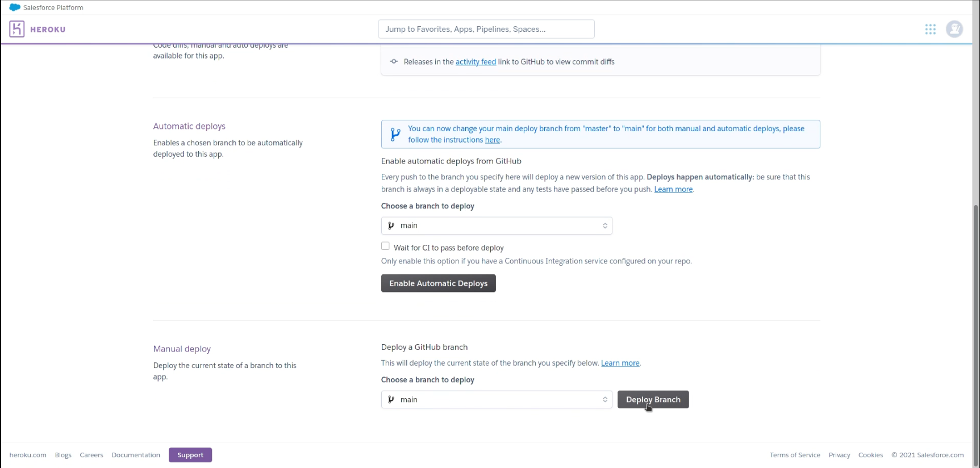Click the branch icon in the info banner
980x468 pixels.
click(x=395, y=135)
